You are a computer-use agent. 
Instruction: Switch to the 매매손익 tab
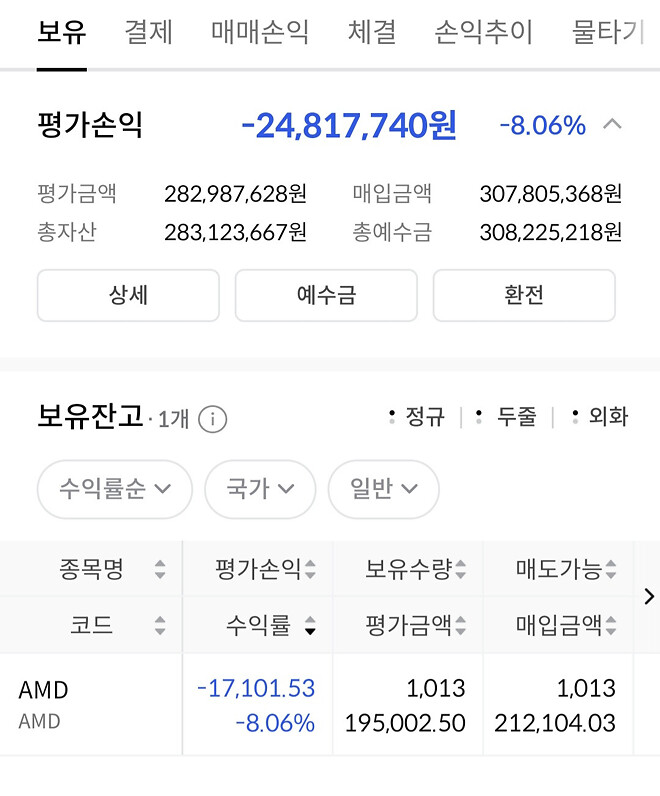pos(260,32)
